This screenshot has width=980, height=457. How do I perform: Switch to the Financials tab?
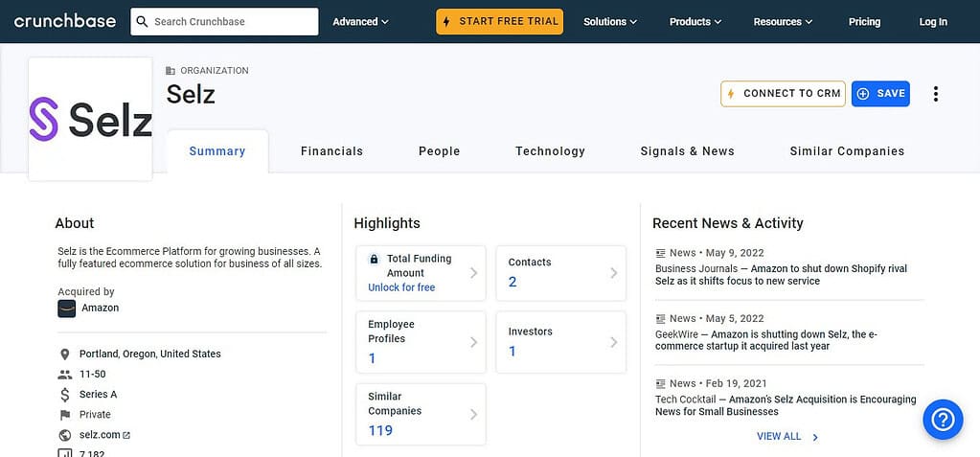click(x=331, y=151)
